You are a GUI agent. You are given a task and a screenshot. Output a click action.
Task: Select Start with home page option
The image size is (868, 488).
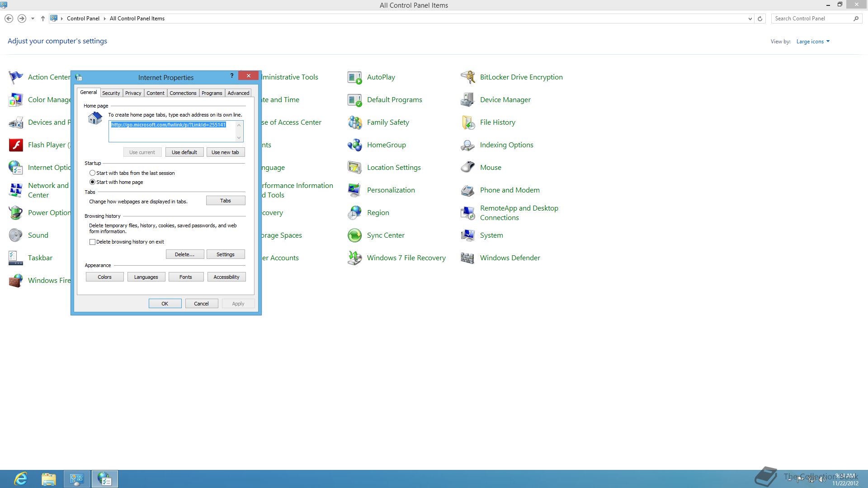coord(92,182)
